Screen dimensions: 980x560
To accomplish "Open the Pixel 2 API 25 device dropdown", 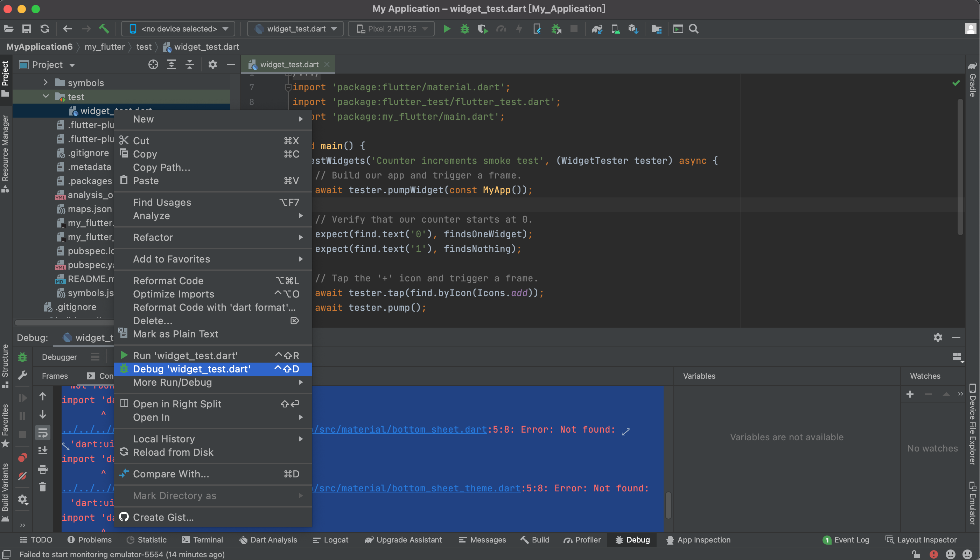I will tap(391, 29).
